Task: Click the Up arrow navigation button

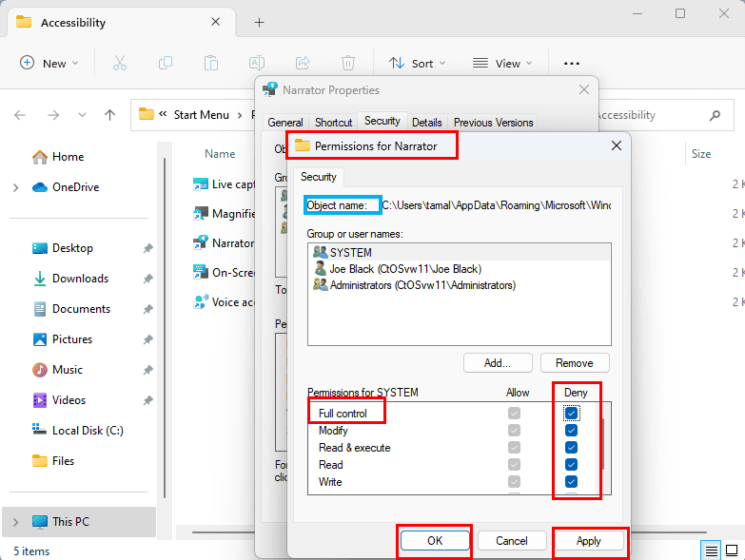Action: click(110, 115)
